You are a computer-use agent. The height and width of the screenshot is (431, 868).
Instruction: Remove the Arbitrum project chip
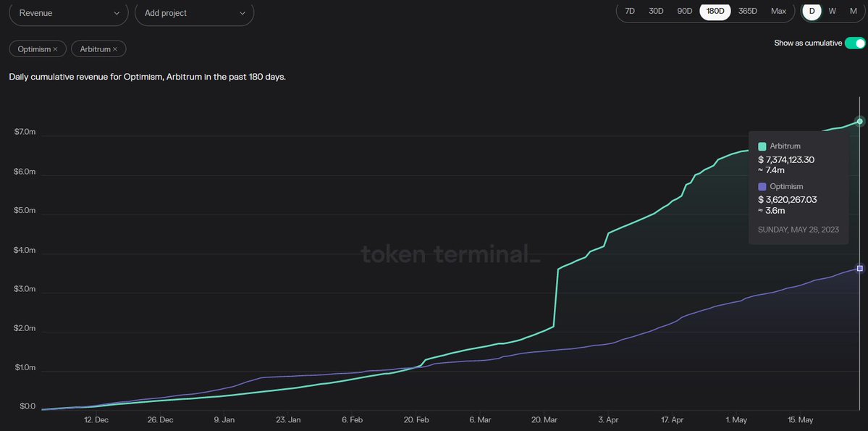pos(115,49)
